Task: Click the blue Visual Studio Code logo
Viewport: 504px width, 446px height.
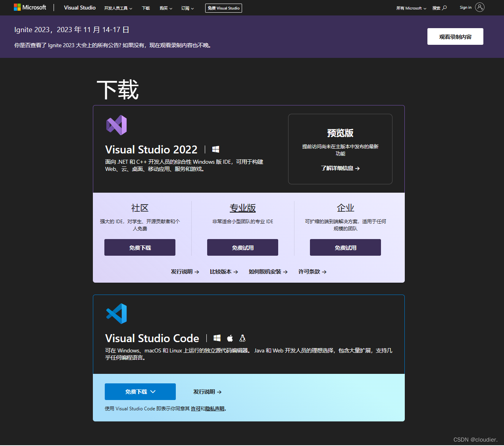Action: [x=116, y=314]
